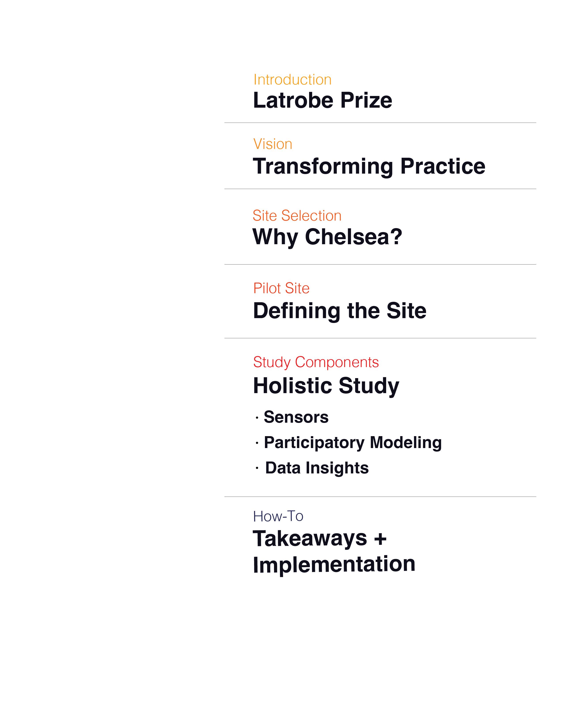Jump to Defining the Site heading
The image size is (563, 728).
tap(340, 311)
